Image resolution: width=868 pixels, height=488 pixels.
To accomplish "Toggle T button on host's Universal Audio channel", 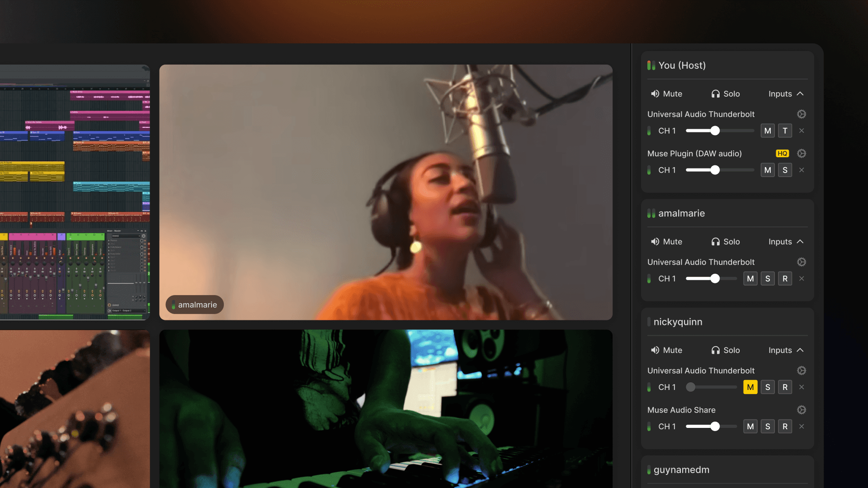I will point(784,131).
